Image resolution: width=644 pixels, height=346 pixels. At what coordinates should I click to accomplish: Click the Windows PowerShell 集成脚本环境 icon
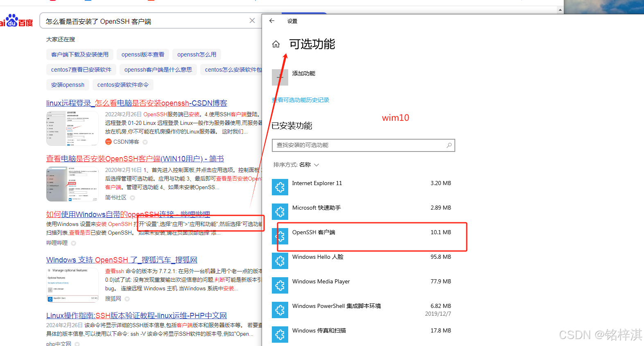point(280,310)
